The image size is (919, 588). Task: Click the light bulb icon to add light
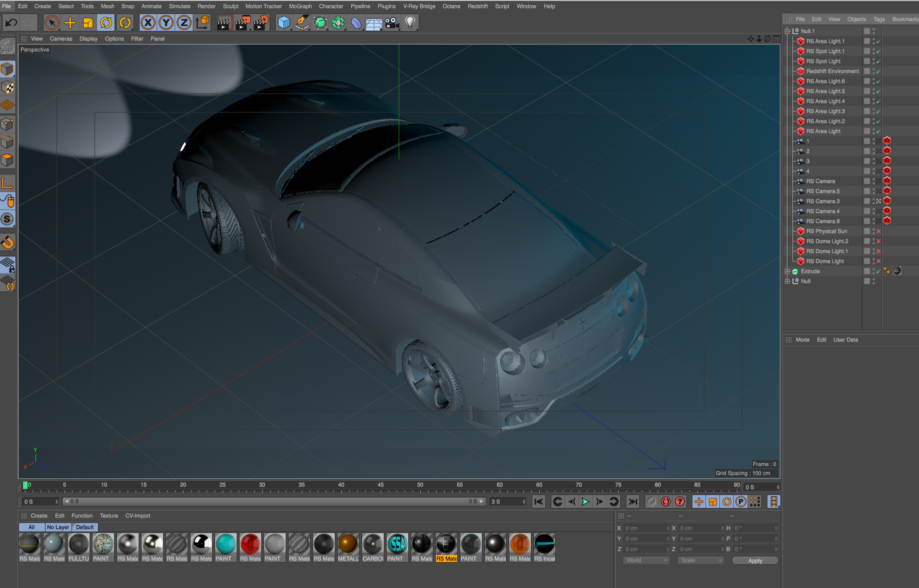[410, 22]
